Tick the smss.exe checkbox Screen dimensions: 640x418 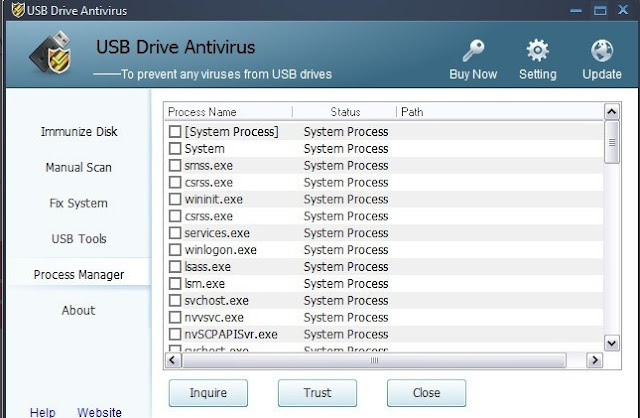175,165
